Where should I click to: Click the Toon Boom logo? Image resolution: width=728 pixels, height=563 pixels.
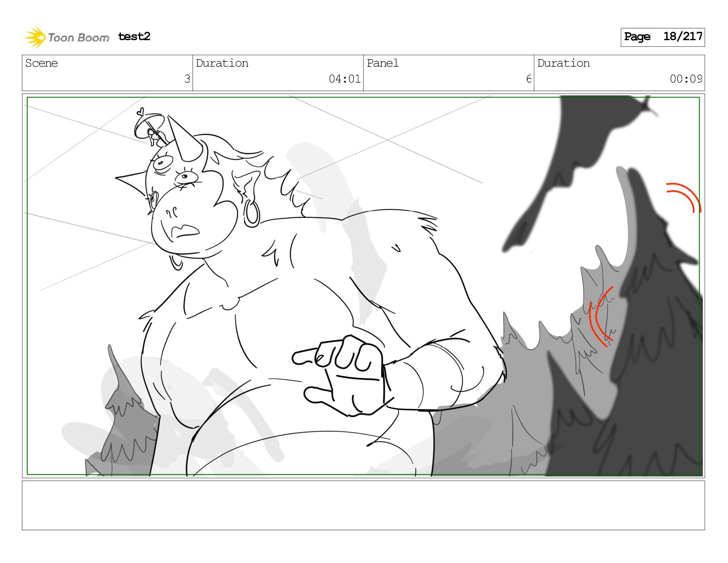click(66, 37)
